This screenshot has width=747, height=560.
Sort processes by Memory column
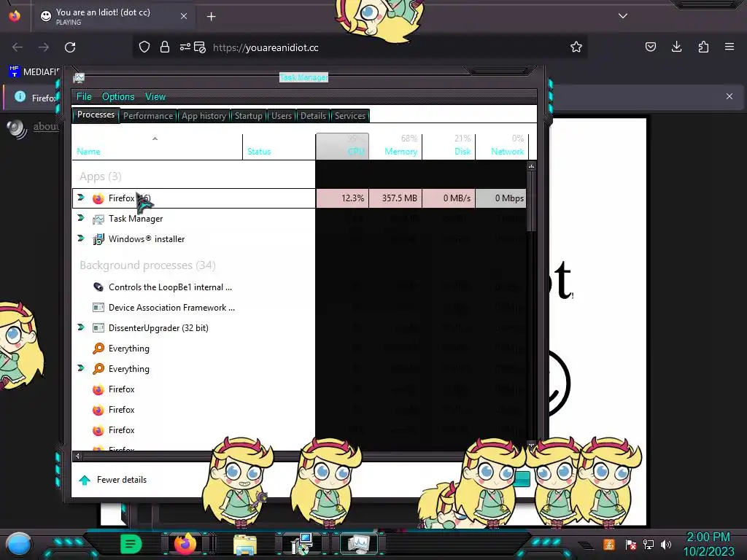(395, 146)
